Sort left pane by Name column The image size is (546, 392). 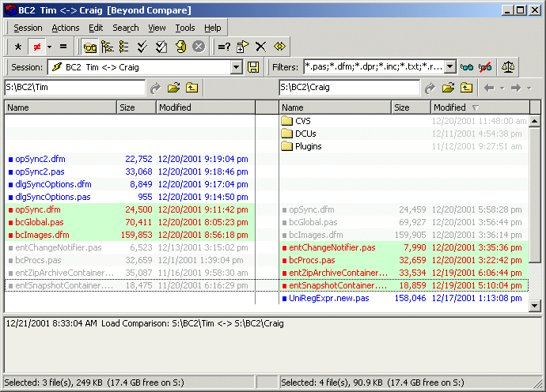coord(61,107)
